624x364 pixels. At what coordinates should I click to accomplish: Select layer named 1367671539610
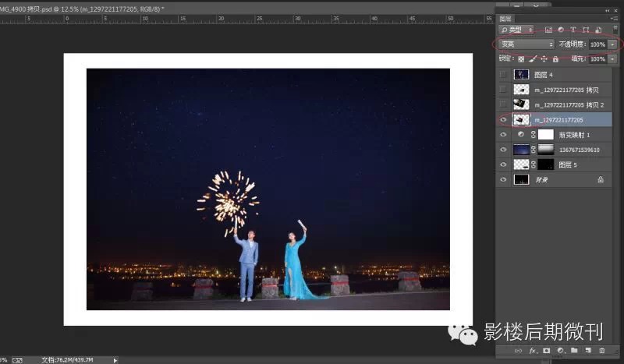[x=580, y=150]
